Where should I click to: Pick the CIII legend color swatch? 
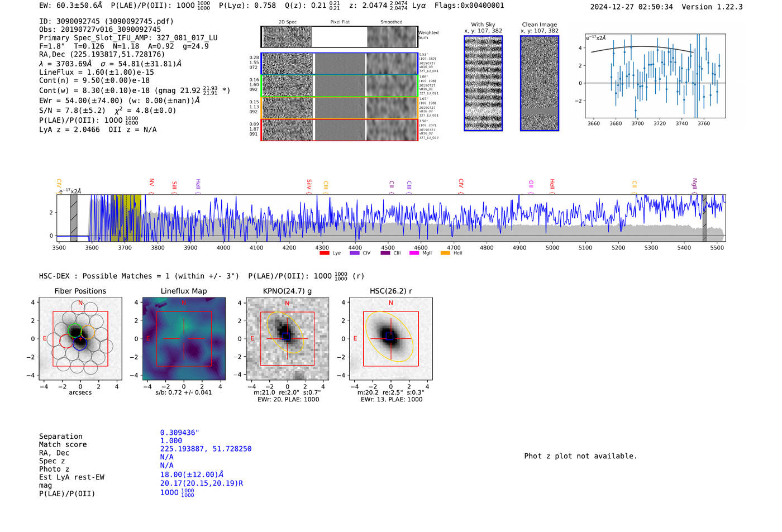click(x=385, y=253)
